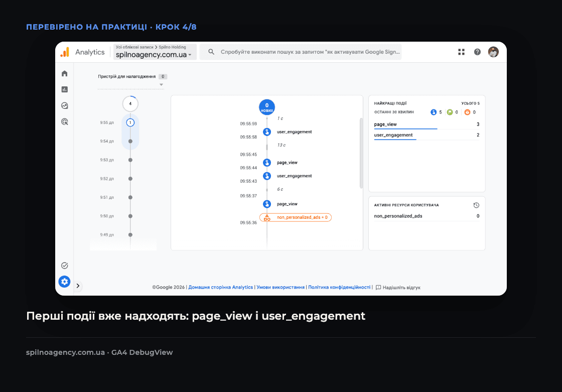Click the send feedback link in the footer
Image resolution: width=562 pixels, height=392 pixels.
[x=398, y=287]
